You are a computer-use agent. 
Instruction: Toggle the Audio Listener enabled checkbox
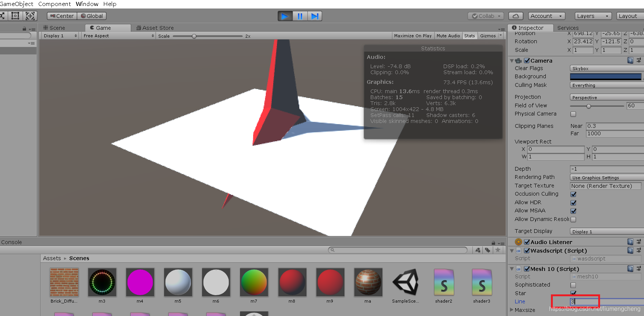[x=527, y=242]
